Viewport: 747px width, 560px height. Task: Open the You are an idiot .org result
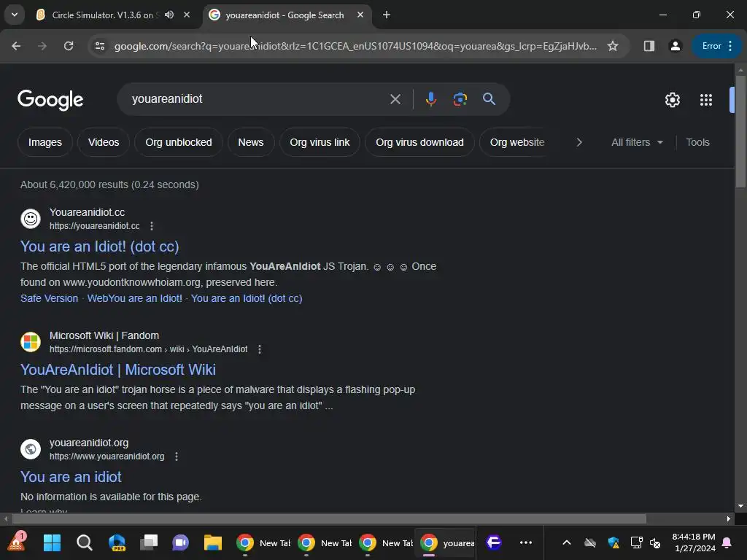point(71,477)
